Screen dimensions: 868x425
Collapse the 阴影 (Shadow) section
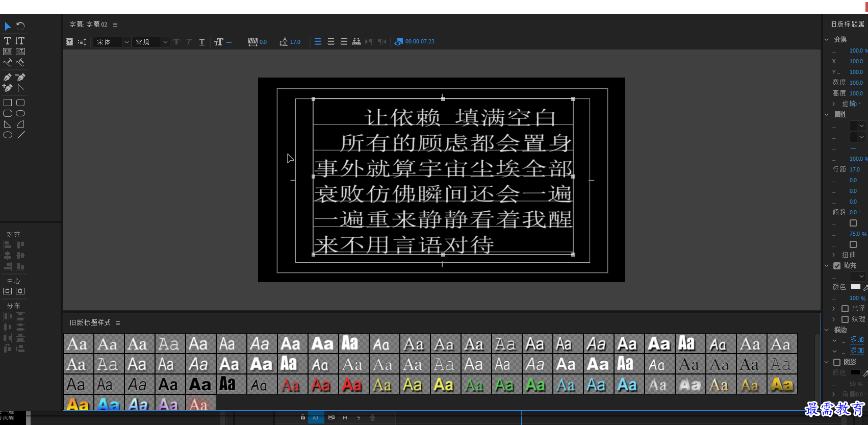[x=827, y=362]
